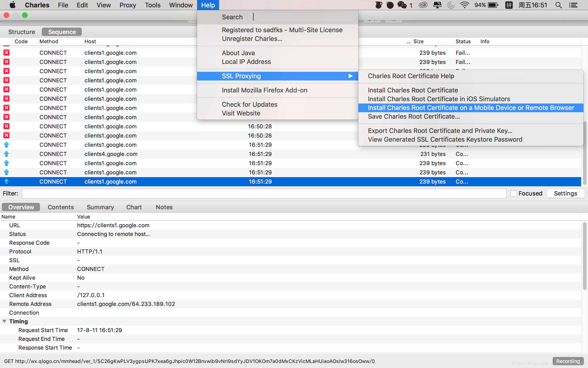
Task: Open the Wi-Fi status menu
Action: 464,5
